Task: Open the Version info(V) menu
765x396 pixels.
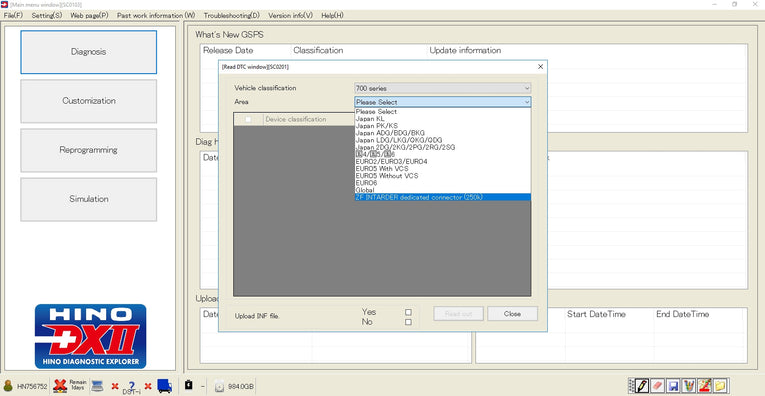Action: point(290,15)
